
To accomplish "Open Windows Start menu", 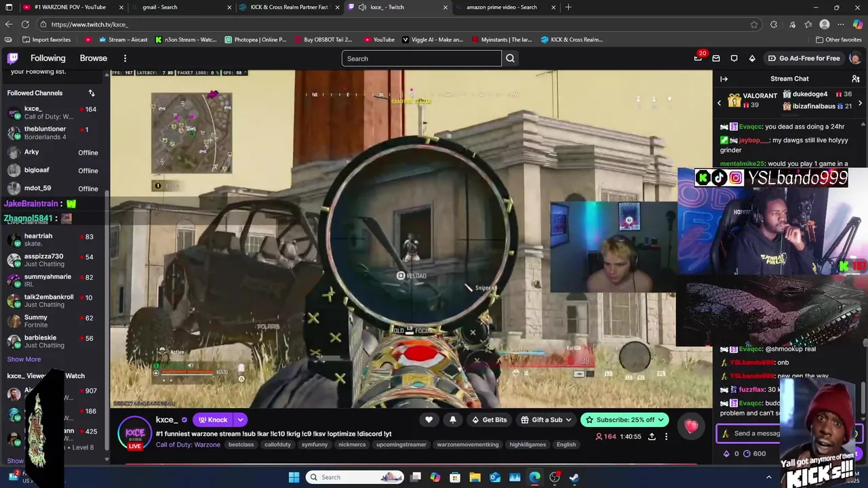I will coord(294,477).
